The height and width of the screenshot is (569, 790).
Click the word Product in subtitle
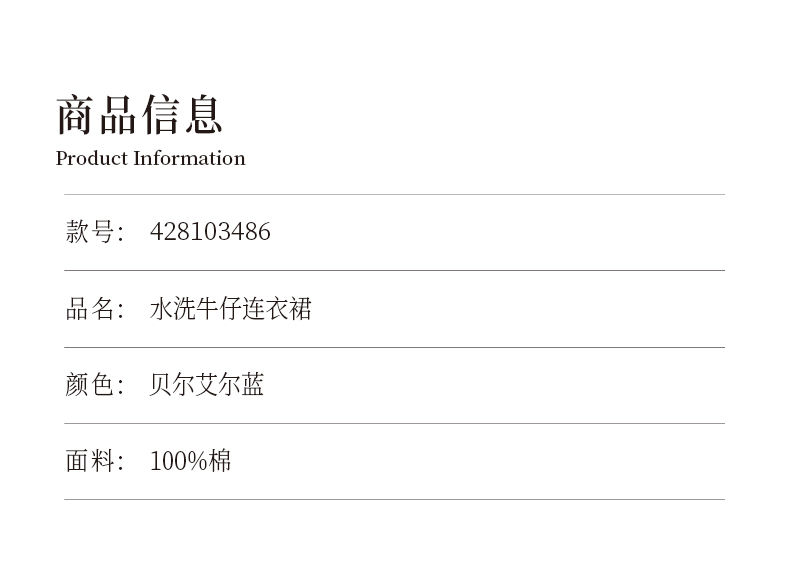[x=92, y=158]
